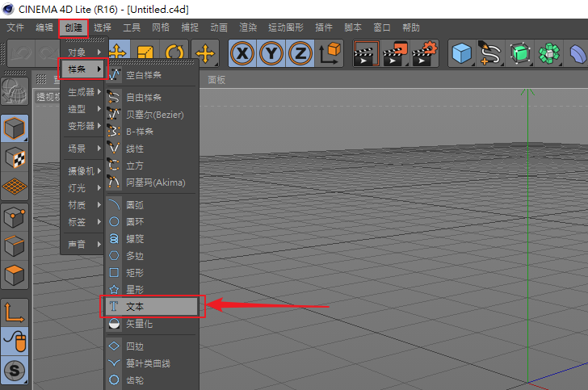
Task: Open the 网格 menu
Action: [x=161, y=27]
